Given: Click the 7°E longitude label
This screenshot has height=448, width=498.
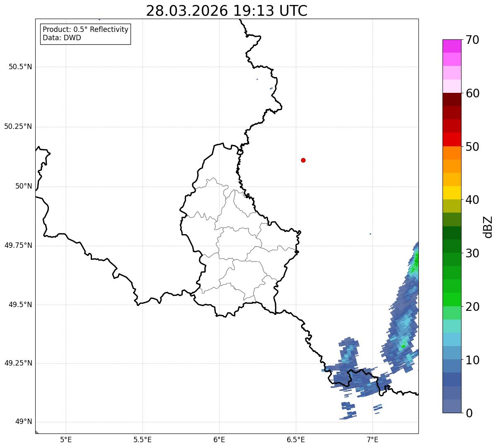Looking at the screenshot, I should click(x=372, y=439).
